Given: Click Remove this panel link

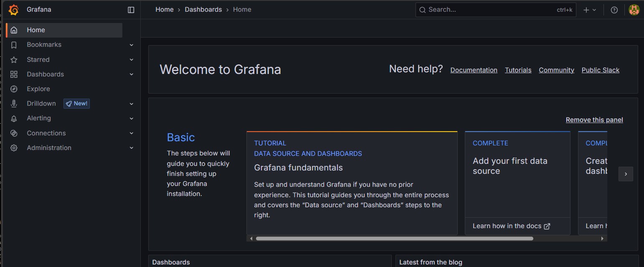Looking at the screenshot, I should point(594,120).
